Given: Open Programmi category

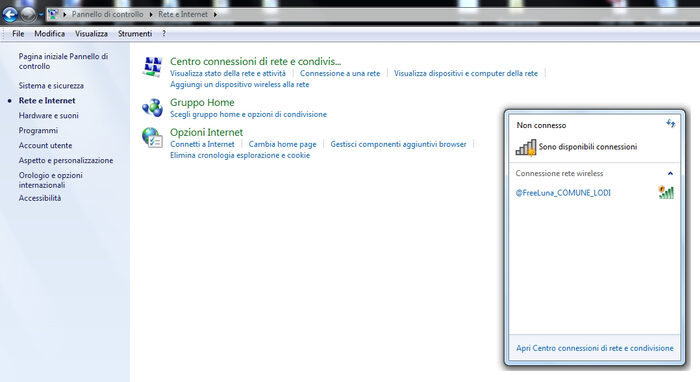Looking at the screenshot, I should tap(38, 130).
